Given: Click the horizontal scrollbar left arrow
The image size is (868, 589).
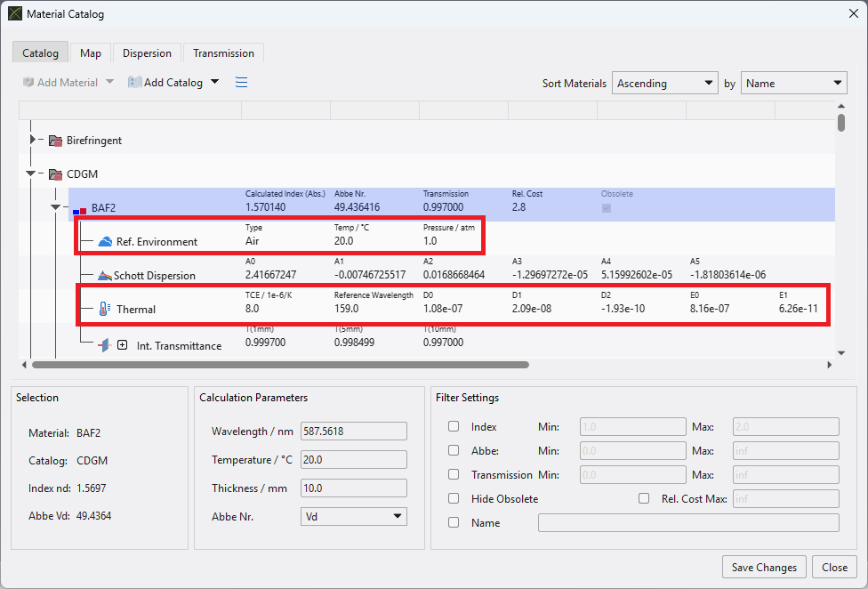Looking at the screenshot, I should 24,365.
